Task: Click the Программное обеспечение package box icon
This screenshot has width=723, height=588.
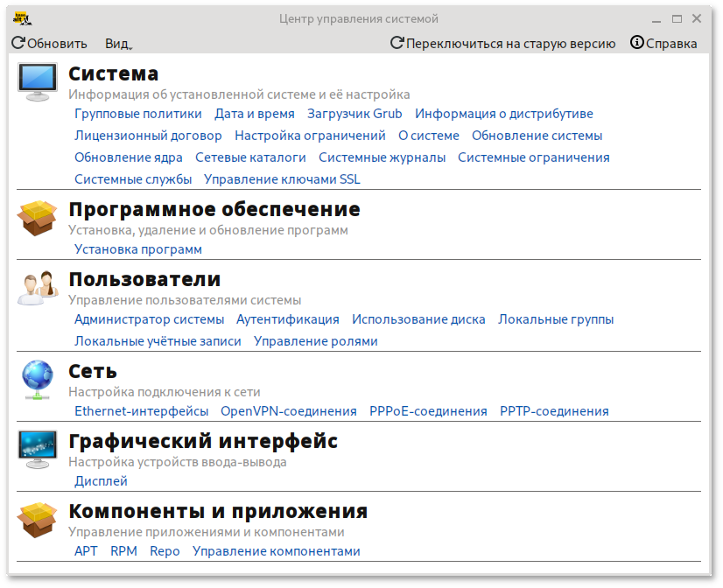Action: click(x=36, y=220)
